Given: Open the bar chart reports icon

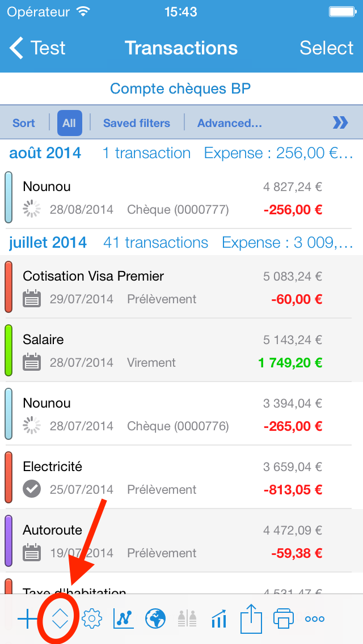Looking at the screenshot, I should [218, 618].
